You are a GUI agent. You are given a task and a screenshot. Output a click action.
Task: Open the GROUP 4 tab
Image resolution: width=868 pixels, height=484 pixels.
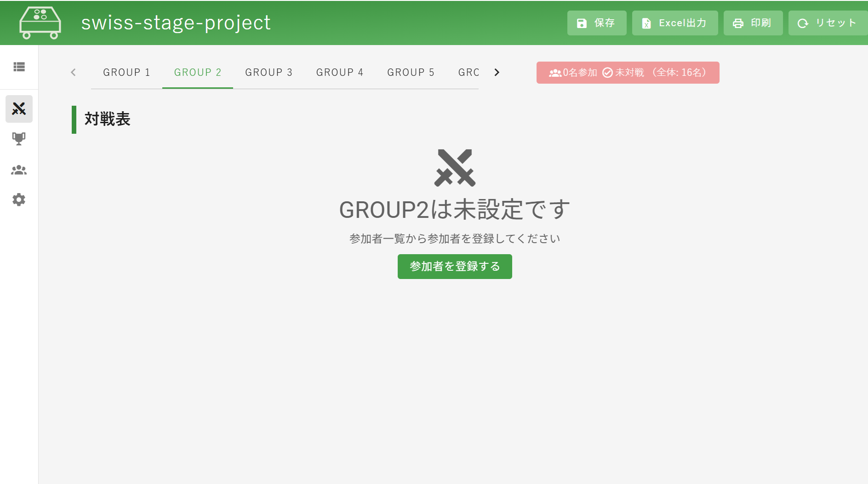340,72
